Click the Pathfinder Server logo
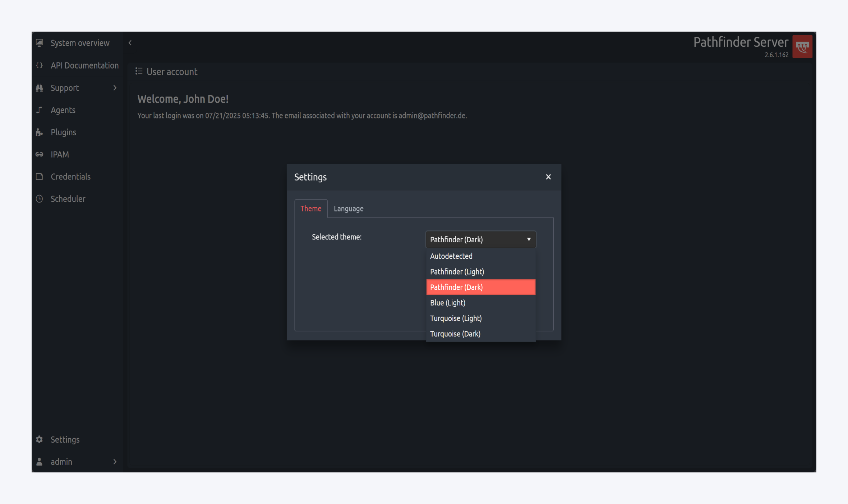The height and width of the screenshot is (504, 848). pyautogui.click(x=802, y=47)
